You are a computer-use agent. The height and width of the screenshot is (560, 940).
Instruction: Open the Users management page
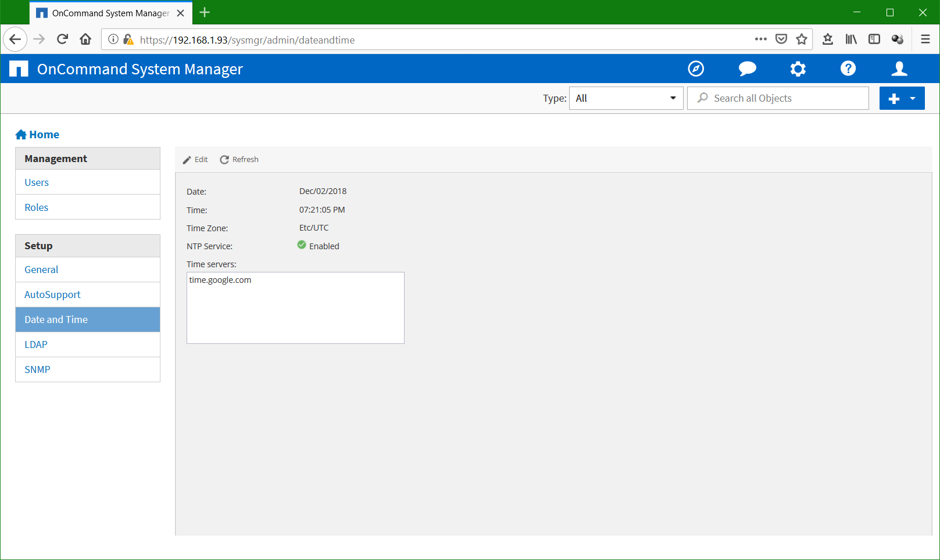coord(88,182)
